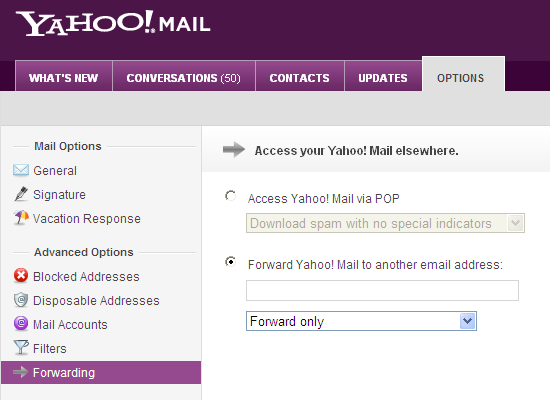
Task: Click the Mail Accounts purple @ icon
Action: (x=21, y=323)
